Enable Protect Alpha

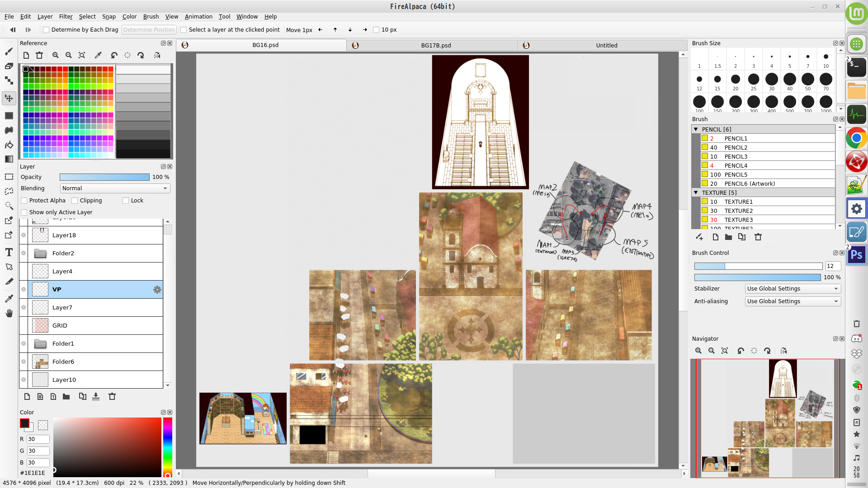pos(24,201)
